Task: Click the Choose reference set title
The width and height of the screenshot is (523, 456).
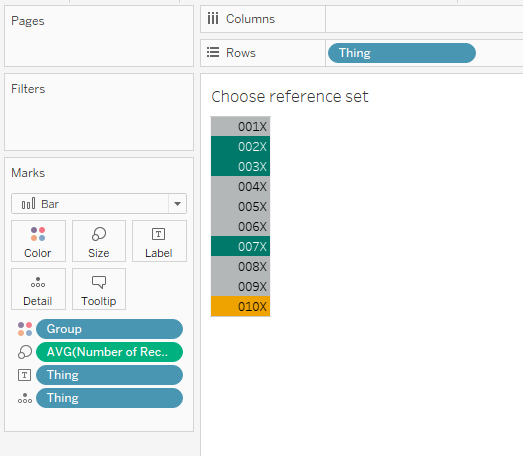Action: 290,97
